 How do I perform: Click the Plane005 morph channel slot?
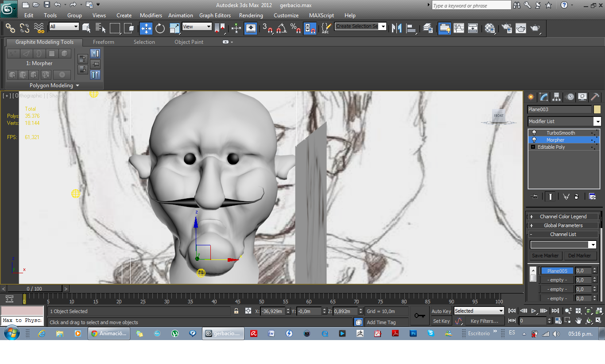[x=557, y=271]
